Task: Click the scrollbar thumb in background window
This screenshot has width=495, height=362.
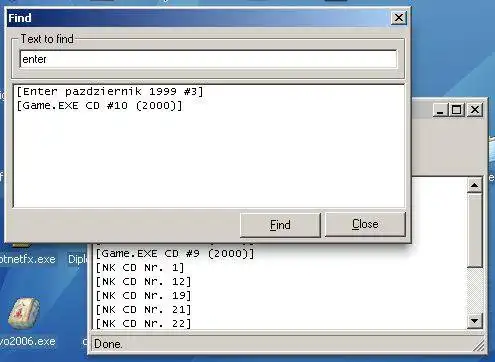Action: 474,230
